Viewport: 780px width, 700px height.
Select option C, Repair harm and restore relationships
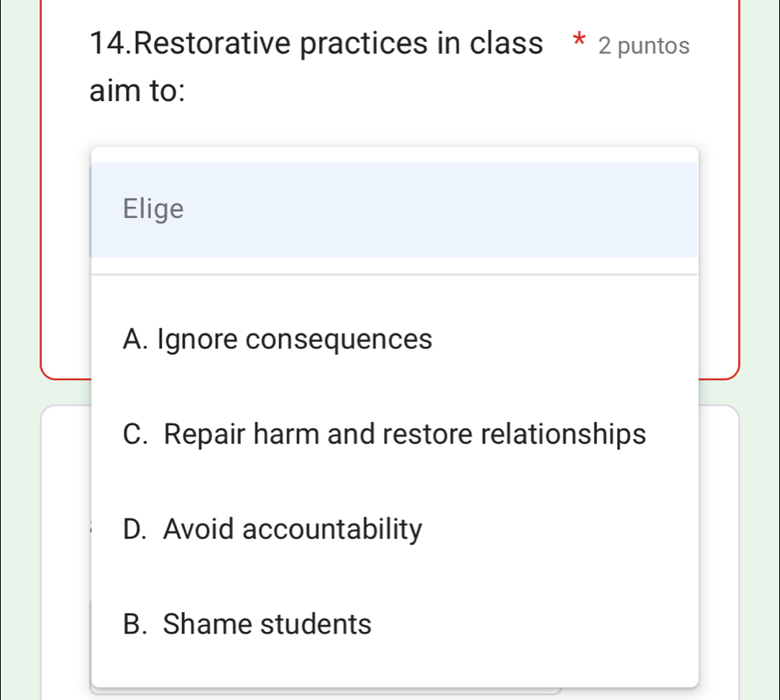tap(385, 435)
